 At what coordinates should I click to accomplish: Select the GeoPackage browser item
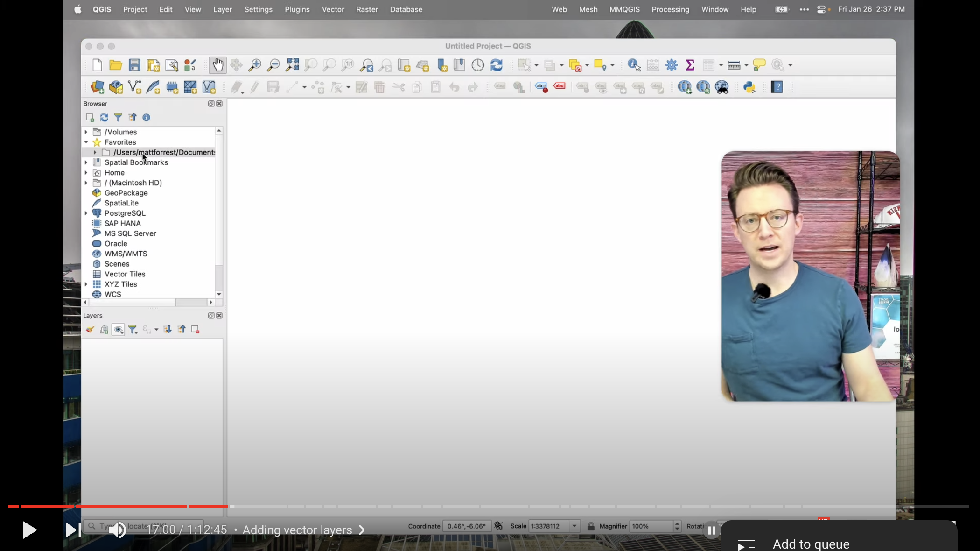[x=126, y=193]
